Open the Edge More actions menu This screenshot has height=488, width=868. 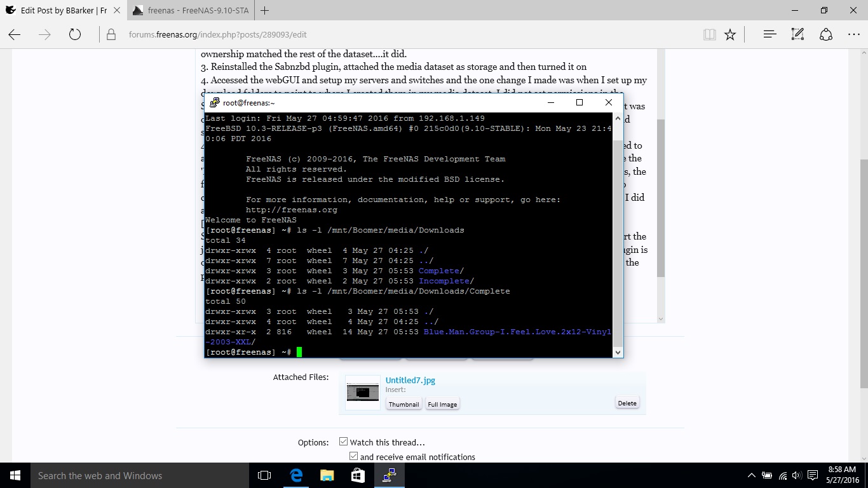[x=853, y=35]
